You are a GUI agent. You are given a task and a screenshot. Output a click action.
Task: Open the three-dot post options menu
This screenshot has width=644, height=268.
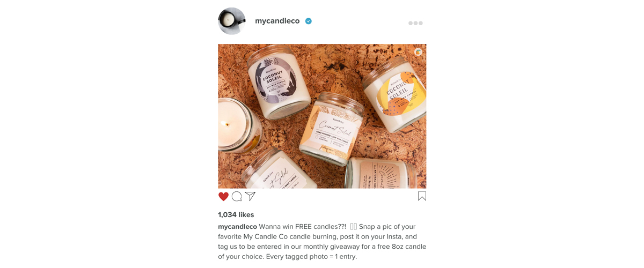(x=415, y=23)
